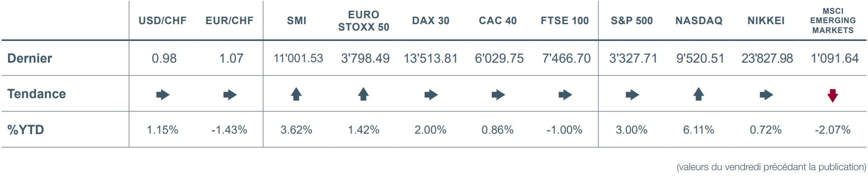
Task: Click the NIKKEI trend arrow
Action: pos(766,95)
